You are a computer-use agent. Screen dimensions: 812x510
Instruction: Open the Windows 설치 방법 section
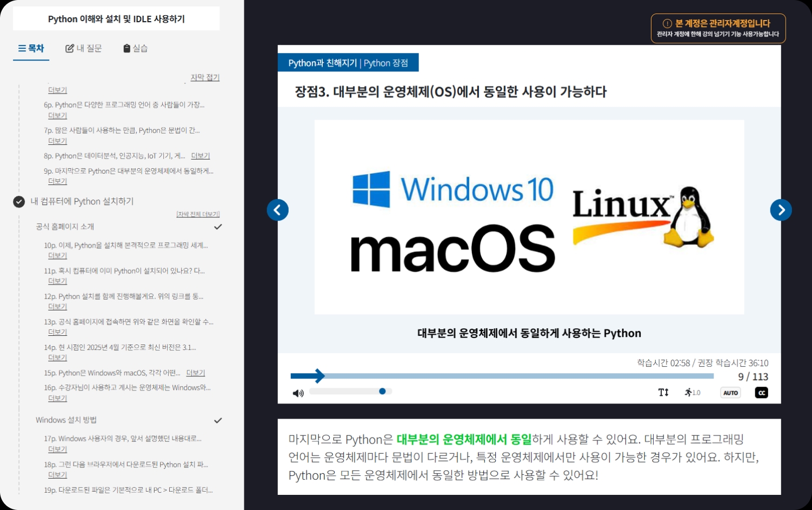[x=66, y=420]
